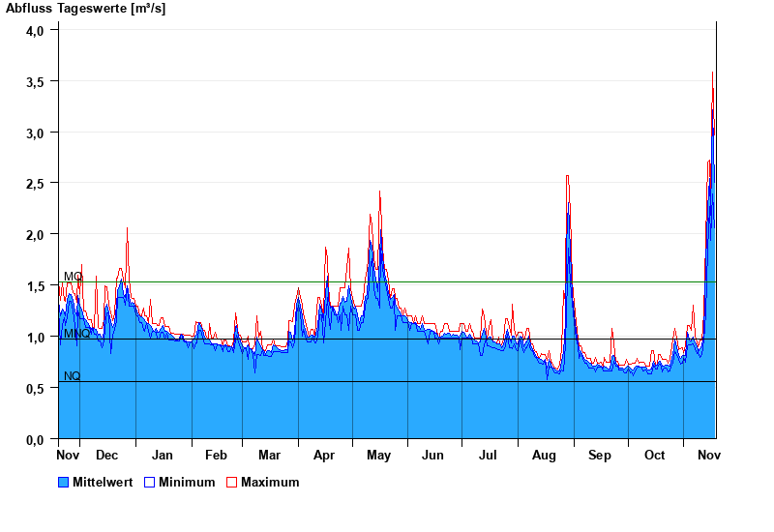Click the 0,0 y-axis origin label
The height and width of the screenshot is (532, 774).
click(35, 440)
